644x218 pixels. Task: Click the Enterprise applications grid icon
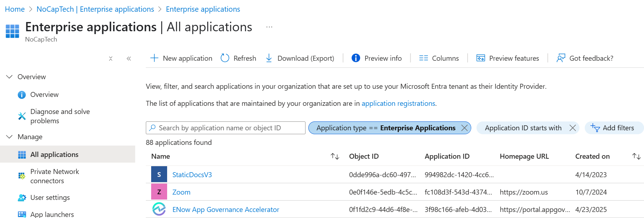(x=12, y=31)
